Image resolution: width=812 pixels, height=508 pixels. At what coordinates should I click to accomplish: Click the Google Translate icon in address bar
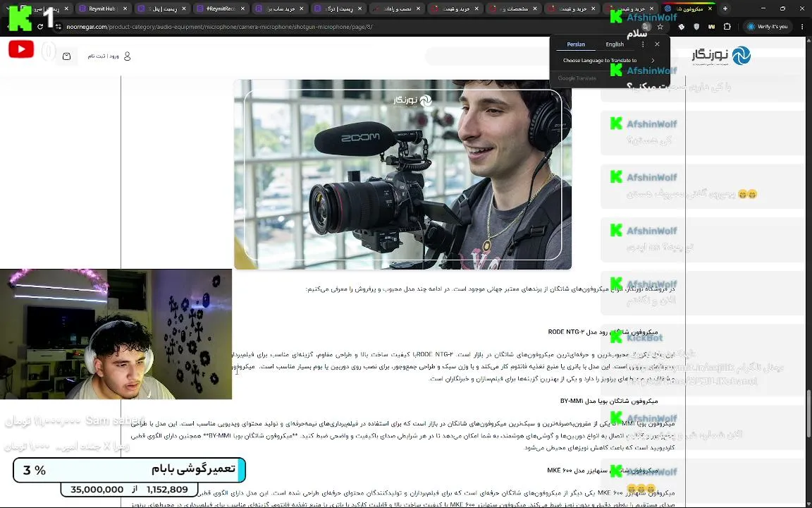pyautogui.click(x=646, y=26)
